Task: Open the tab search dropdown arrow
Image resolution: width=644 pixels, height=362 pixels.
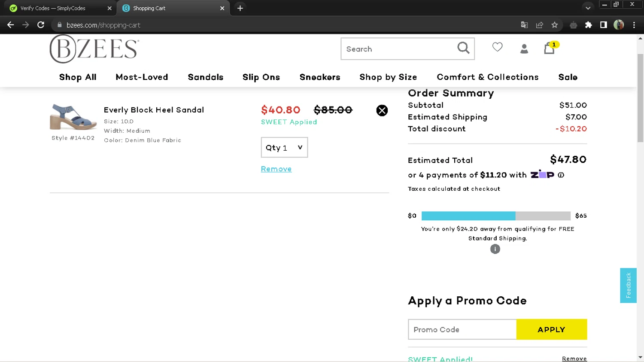Action: [588, 8]
